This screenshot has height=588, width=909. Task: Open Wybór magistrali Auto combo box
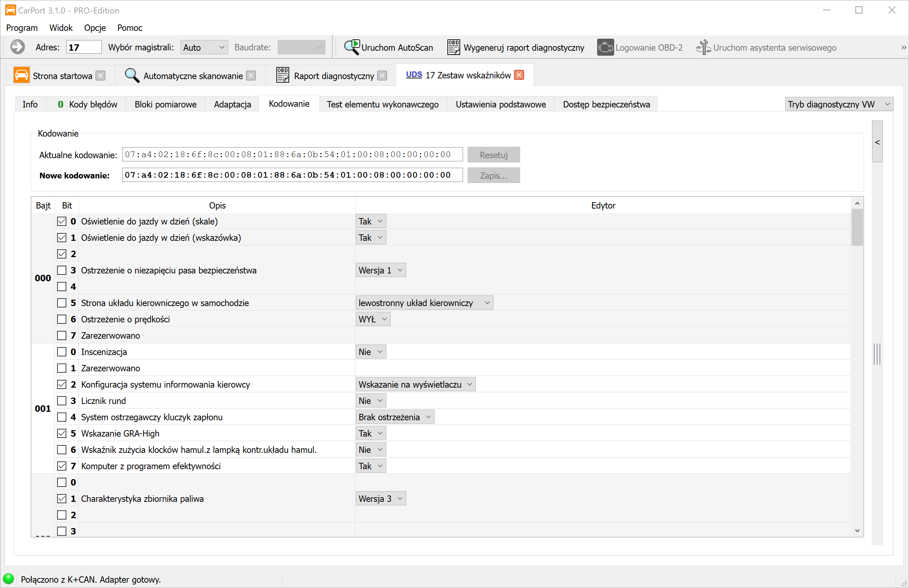[204, 48]
